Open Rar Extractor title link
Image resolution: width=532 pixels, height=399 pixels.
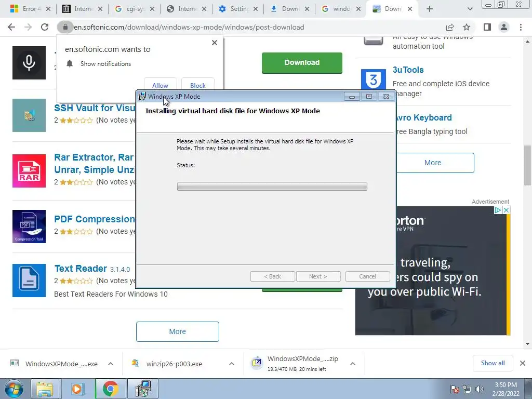[95, 164]
